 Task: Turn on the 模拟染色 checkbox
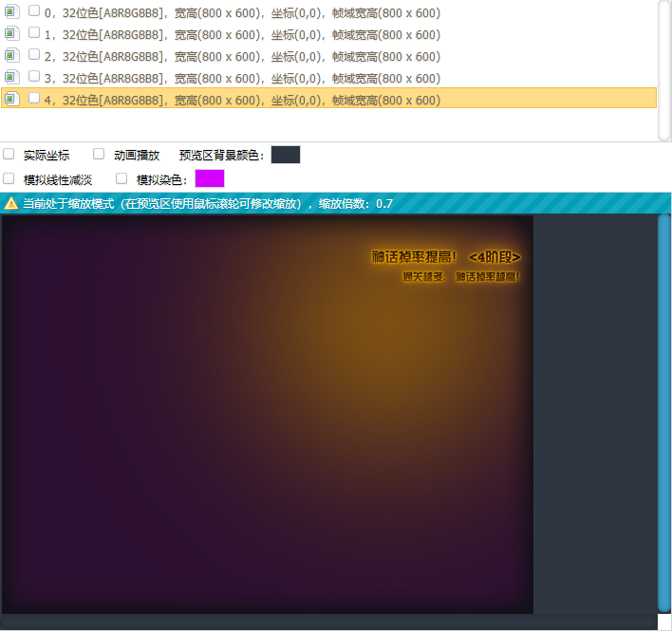pyautogui.click(x=121, y=178)
